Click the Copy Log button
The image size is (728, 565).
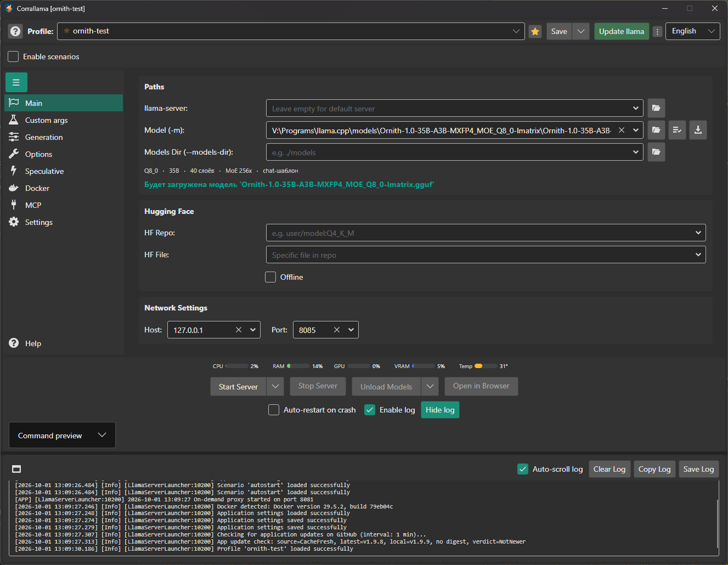(654, 469)
